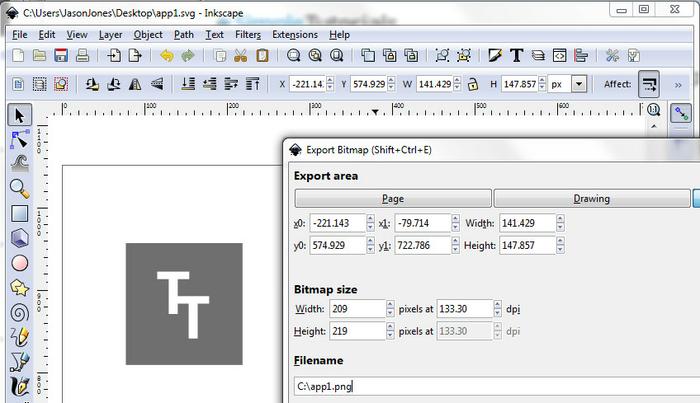The image size is (700, 403).
Task: Click the Zoom to fit drawing icon
Action: (x=315, y=56)
